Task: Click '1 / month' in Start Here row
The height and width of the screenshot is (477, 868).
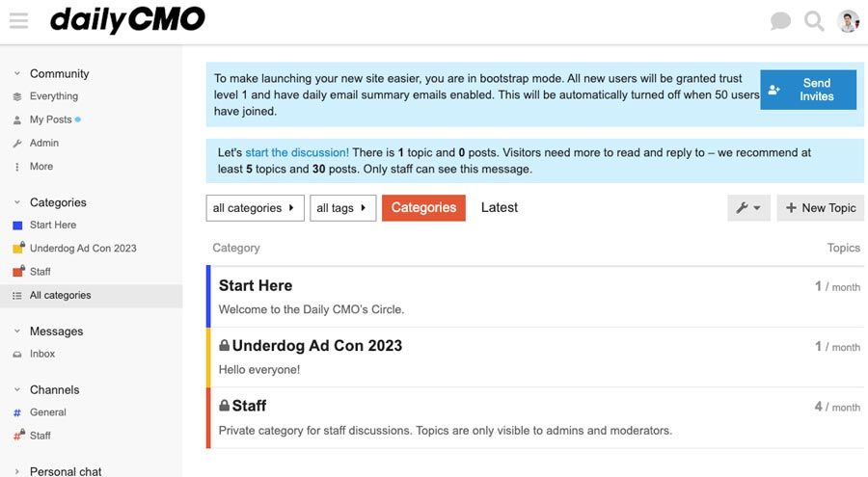Action: point(837,286)
